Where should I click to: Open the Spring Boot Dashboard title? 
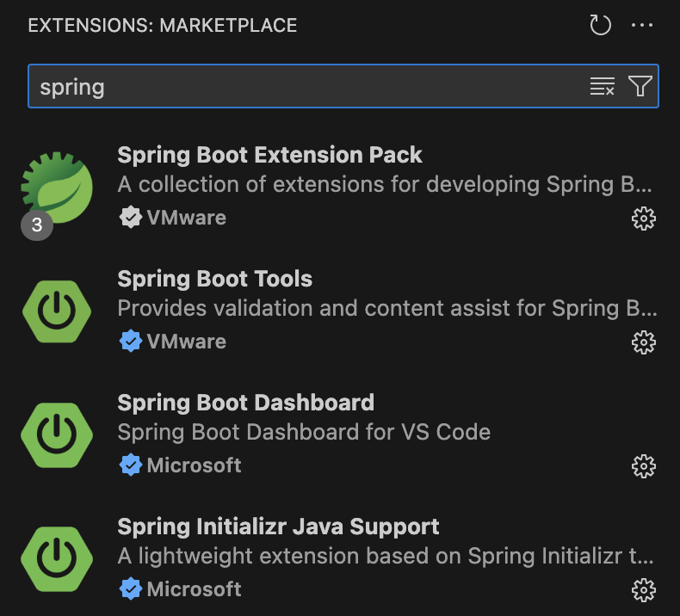(x=246, y=403)
